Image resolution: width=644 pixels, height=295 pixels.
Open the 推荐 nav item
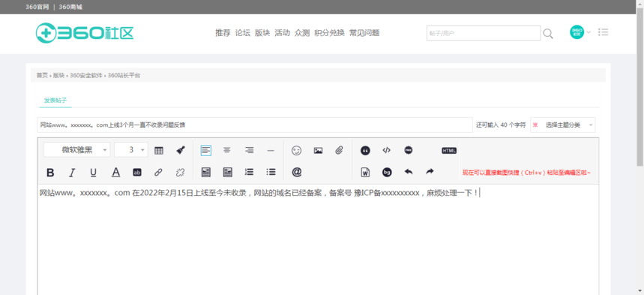(223, 33)
